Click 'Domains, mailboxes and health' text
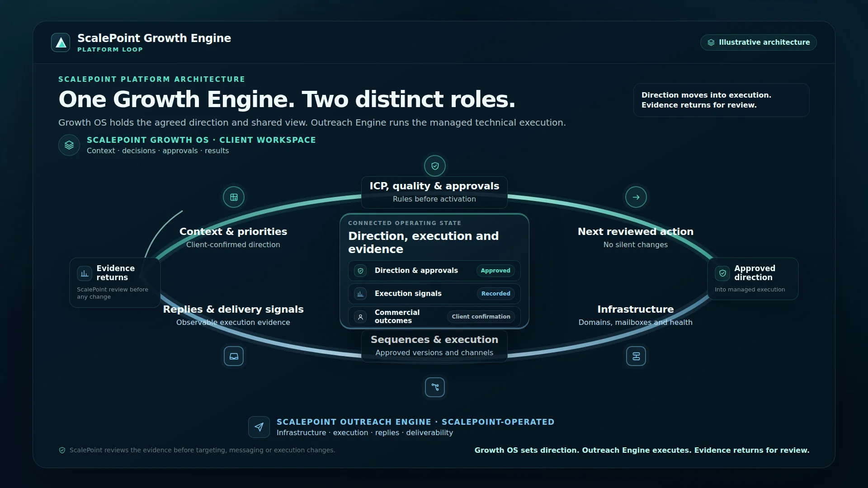This screenshot has height=488, width=868. tap(636, 323)
